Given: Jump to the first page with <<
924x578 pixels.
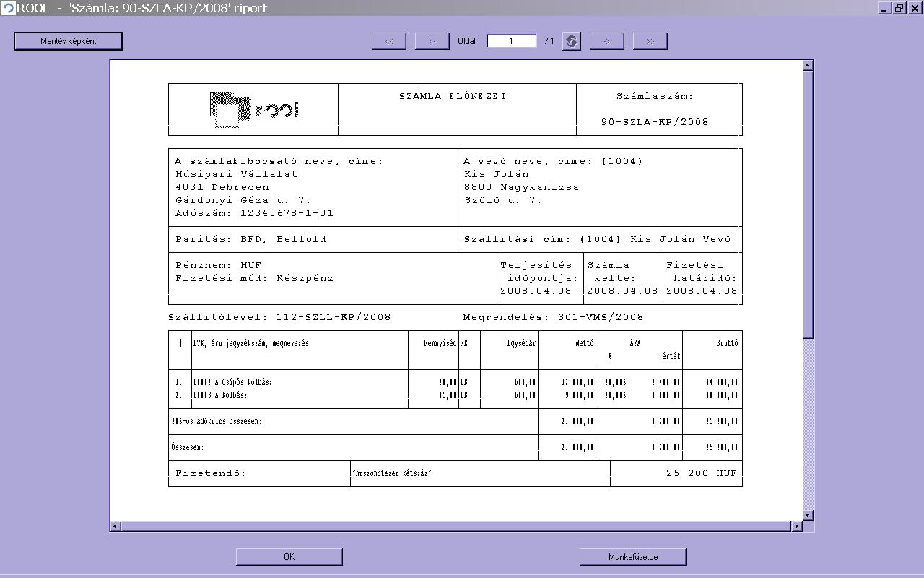Looking at the screenshot, I should click(389, 41).
